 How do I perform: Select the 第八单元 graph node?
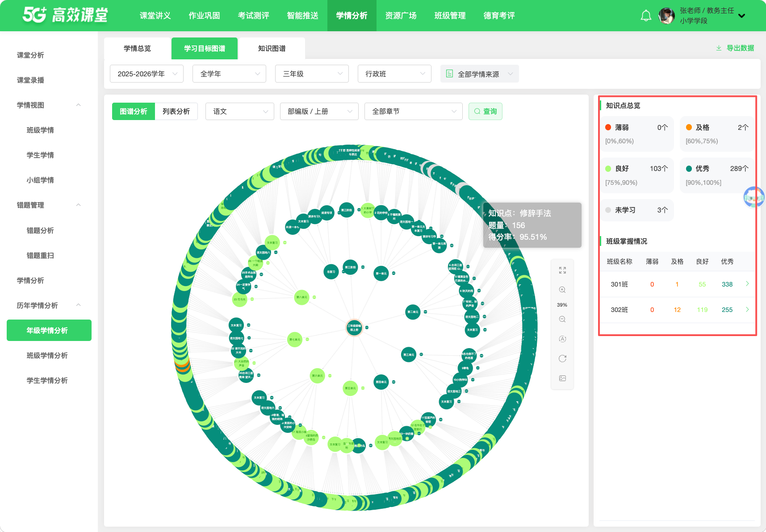[x=302, y=297]
